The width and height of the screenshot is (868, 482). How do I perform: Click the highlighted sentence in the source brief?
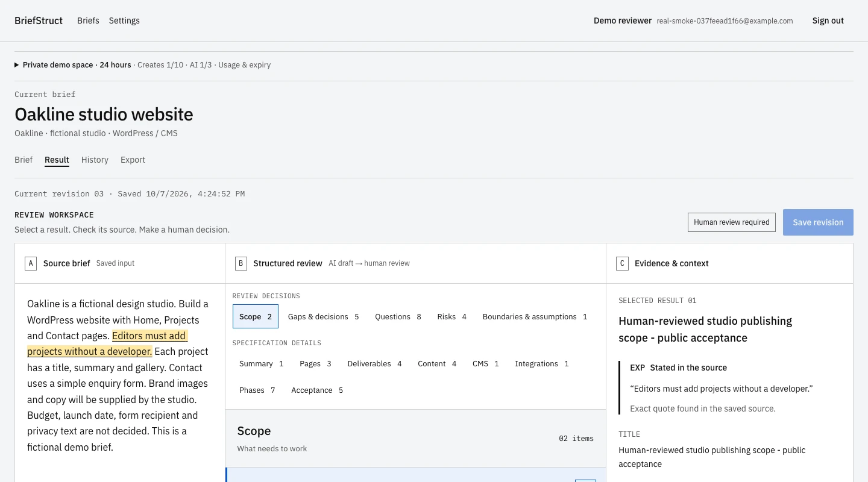tap(107, 343)
